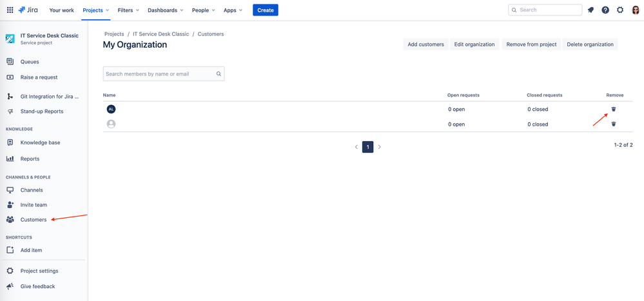Click the Customers people icon

pos(10,220)
